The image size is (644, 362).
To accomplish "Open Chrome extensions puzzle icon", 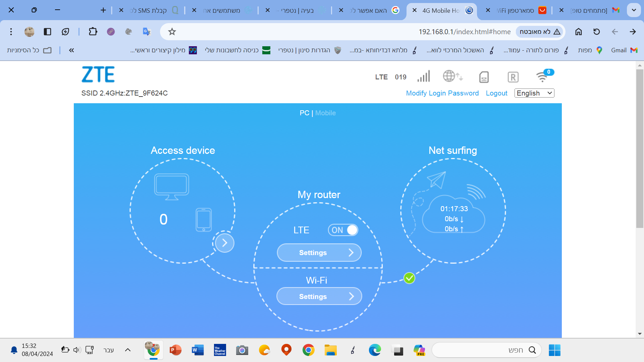I will point(93,32).
